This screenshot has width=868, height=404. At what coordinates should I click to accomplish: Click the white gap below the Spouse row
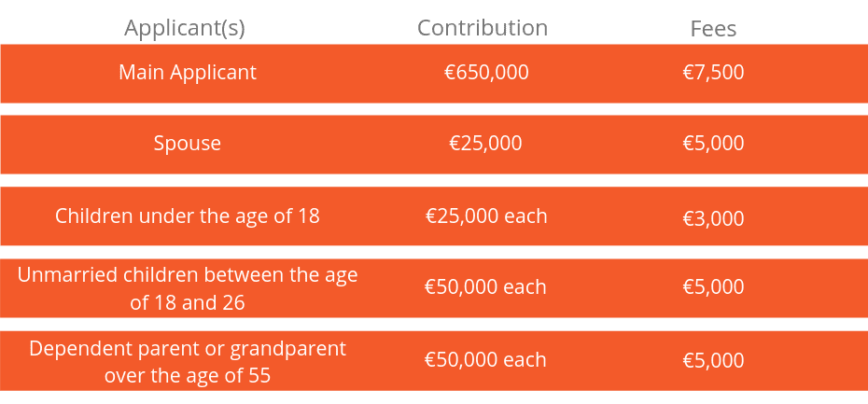(434, 180)
